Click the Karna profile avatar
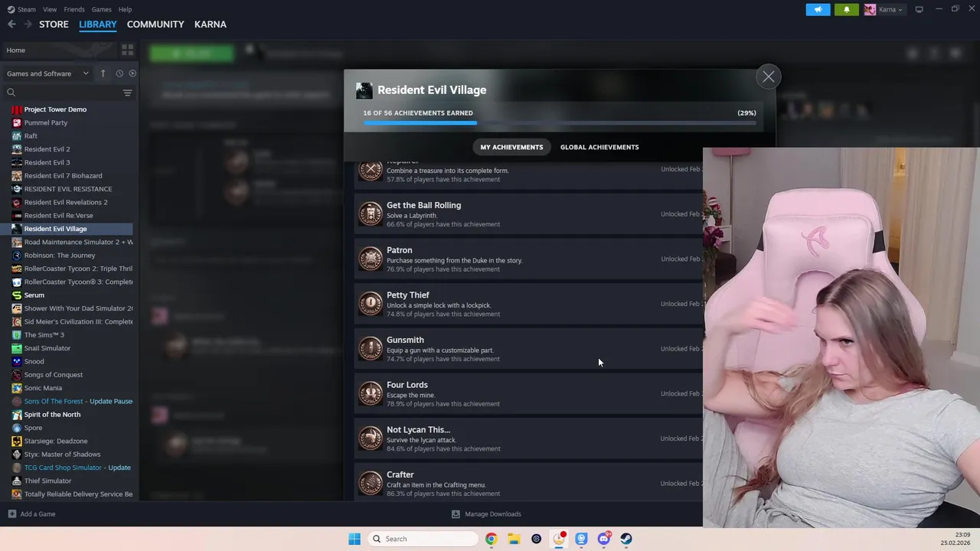The height and width of the screenshot is (551, 980). click(870, 9)
